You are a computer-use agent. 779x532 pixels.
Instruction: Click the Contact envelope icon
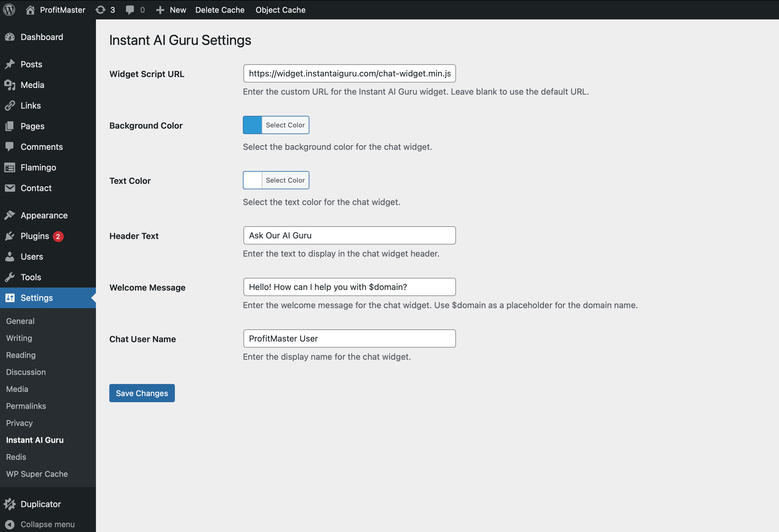[x=10, y=188]
